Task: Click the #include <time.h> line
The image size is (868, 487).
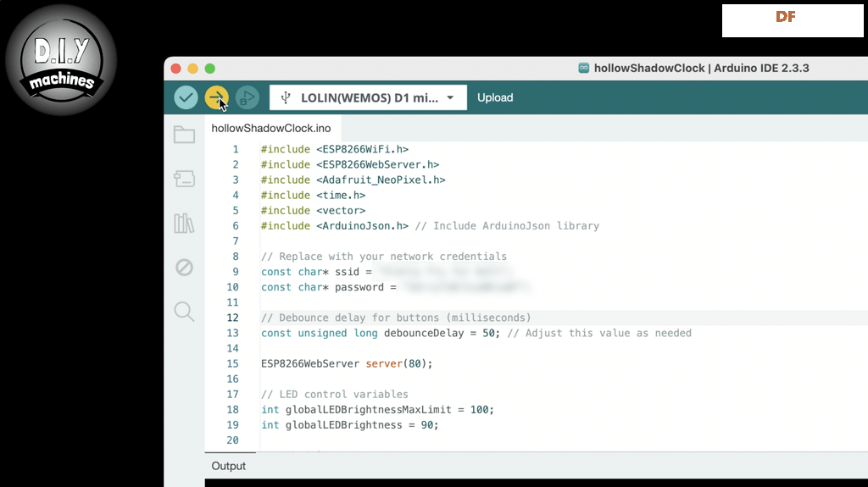Action: coord(314,196)
